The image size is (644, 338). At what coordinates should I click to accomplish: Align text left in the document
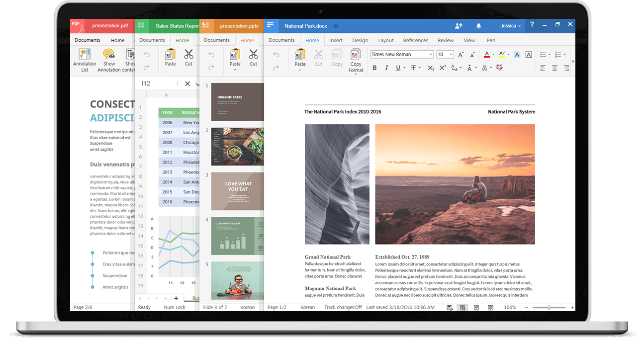point(543,68)
